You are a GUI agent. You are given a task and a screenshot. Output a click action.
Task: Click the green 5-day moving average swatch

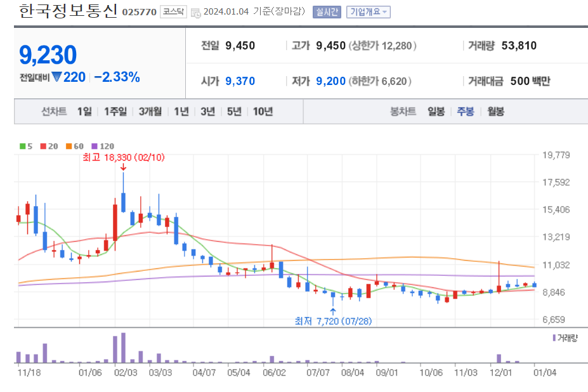[x=22, y=146]
